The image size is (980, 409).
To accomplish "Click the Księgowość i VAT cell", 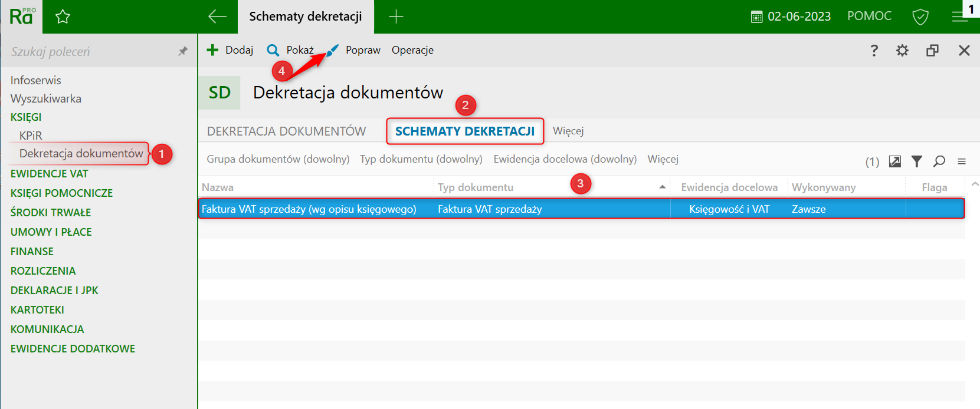I will (x=729, y=209).
